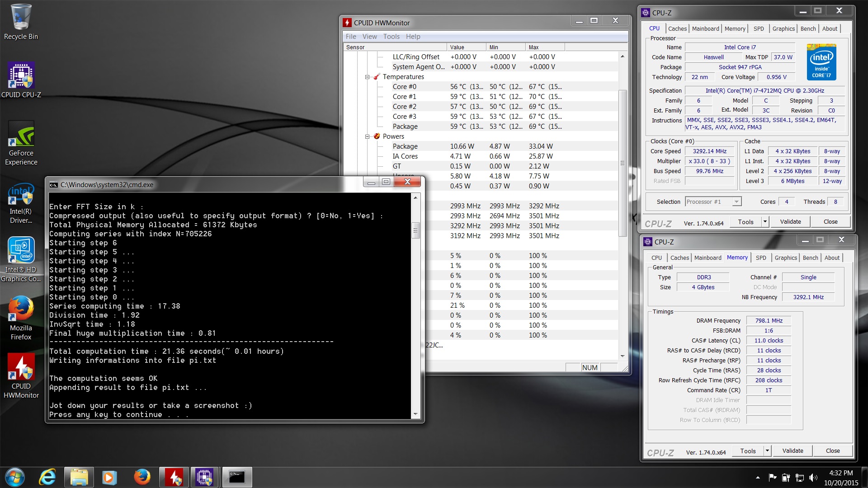Open Bench tab in lower CPU-Z window

coord(810,258)
